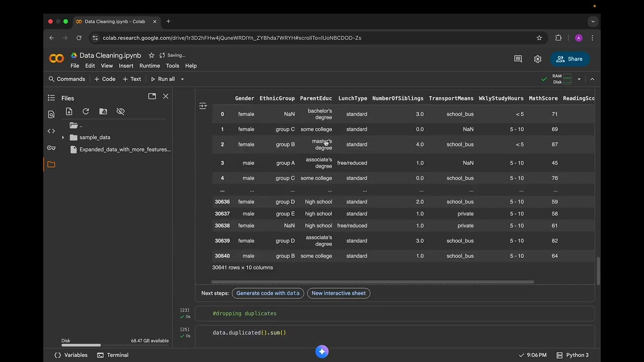Open Chrome three-dot menu
Viewport: 644px width, 362px height.
[x=592, y=38]
